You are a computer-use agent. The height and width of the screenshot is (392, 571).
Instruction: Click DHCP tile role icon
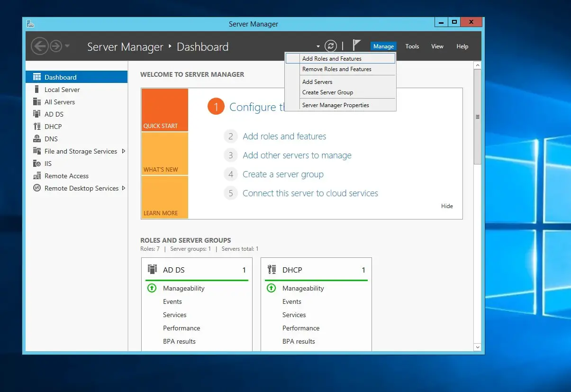click(272, 269)
